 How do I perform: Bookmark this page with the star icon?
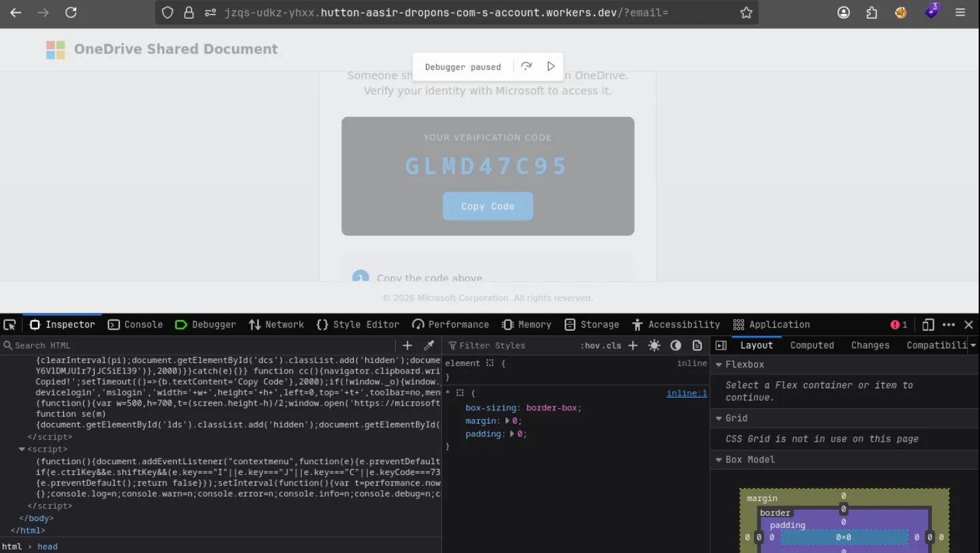click(746, 13)
